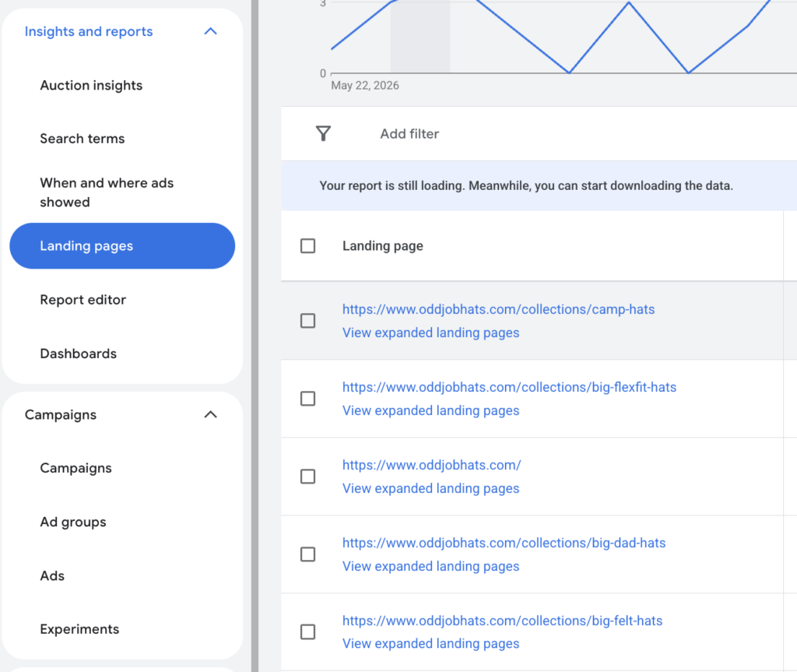Click the May 22, 2026 chart date label
Screen dimensions: 797x672
[x=364, y=86]
